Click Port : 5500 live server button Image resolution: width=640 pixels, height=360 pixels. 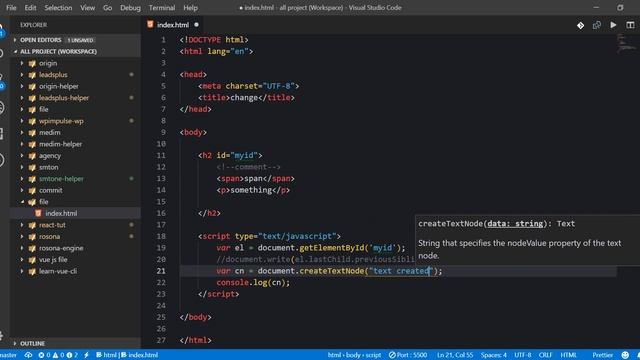tap(408, 355)
